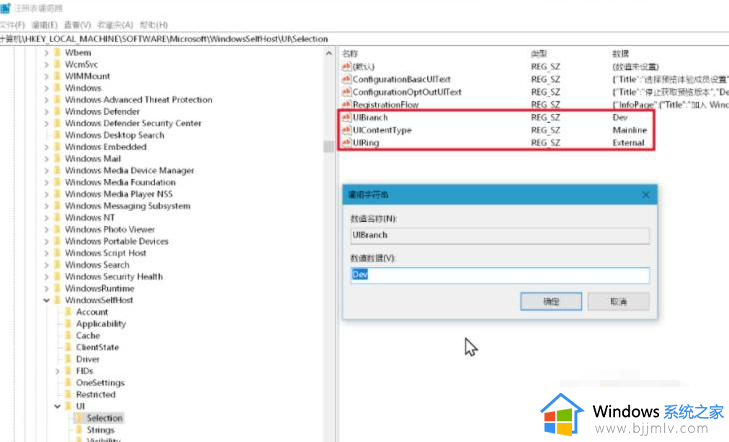Select the WindowsRuntime folder icon

point(58,288)
